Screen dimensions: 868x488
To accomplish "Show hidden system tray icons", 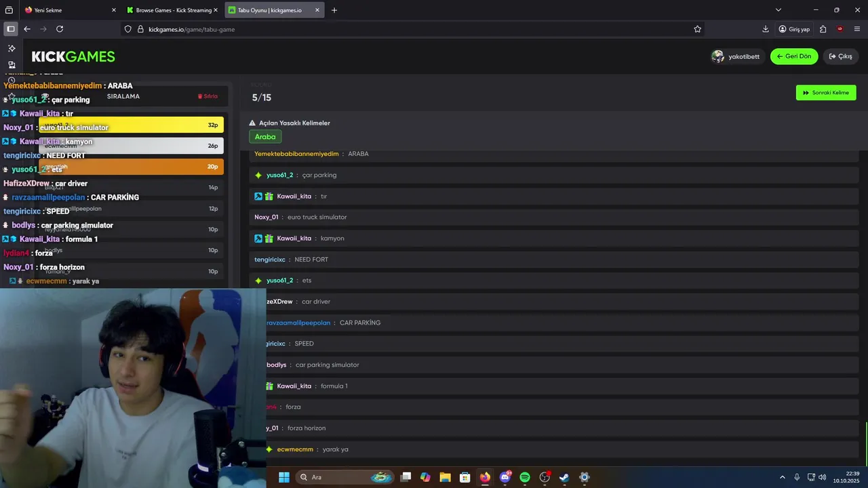I will (x=782, y=477).
